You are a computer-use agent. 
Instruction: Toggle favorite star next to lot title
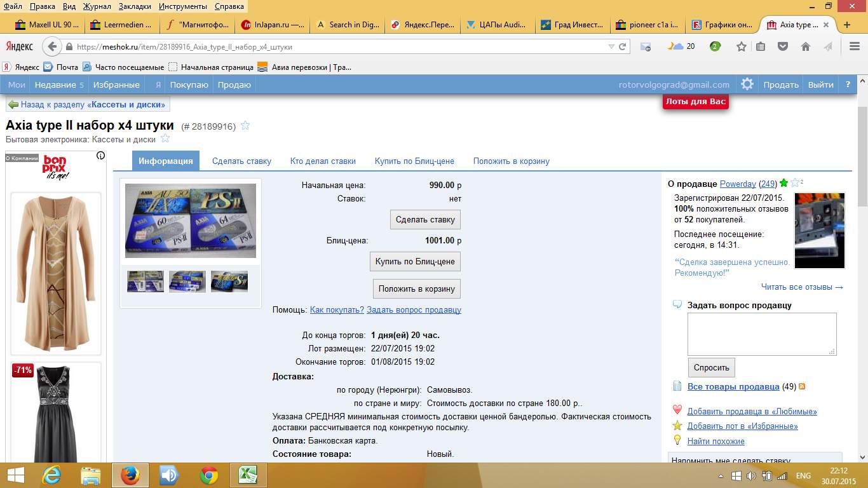[245, 126]
